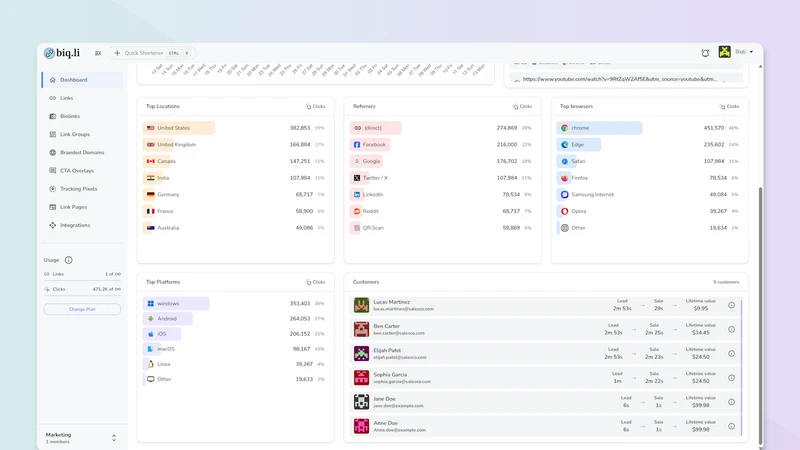Click the Safari browser icon
Screen dimensions: 800x450
click(x=565, y=161)
